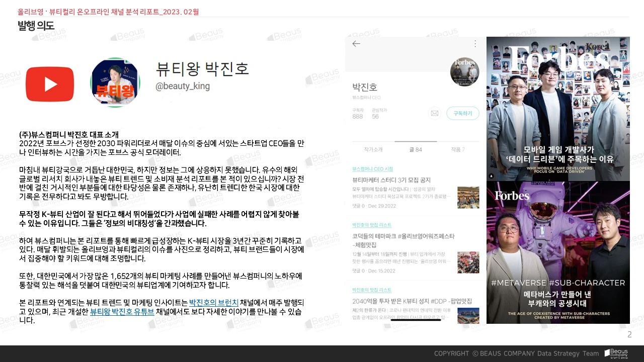Click the 뷰스컴퍼니 CEO 시점 category label
The height and width of the screenshot is (362, 644).
tap(373, 169)
